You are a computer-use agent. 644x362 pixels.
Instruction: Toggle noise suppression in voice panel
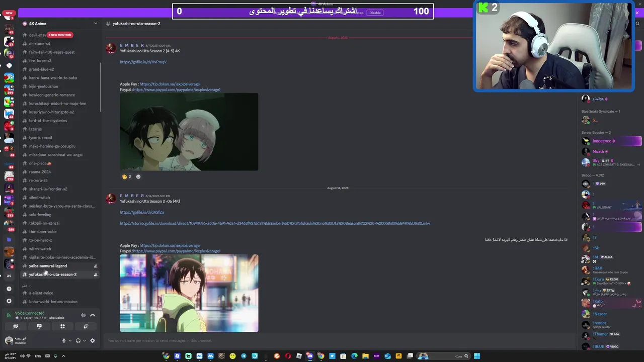point(84,315)
